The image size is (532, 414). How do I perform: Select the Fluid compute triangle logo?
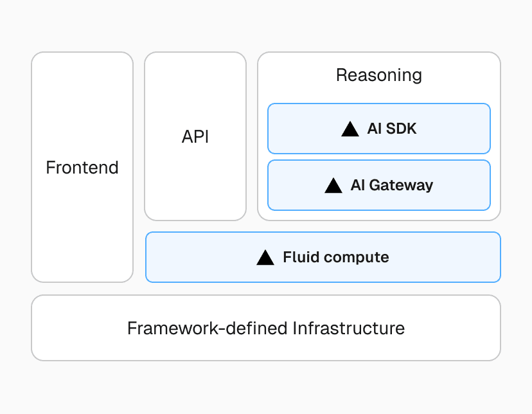(265, 258)
